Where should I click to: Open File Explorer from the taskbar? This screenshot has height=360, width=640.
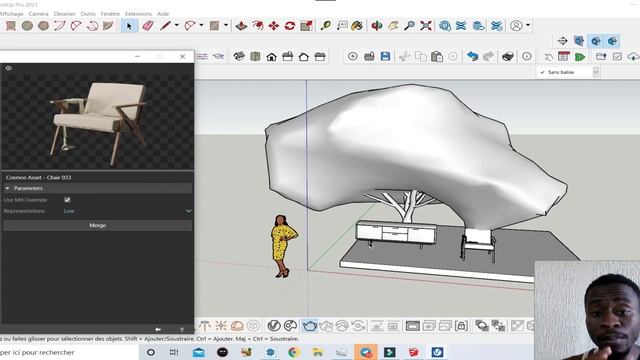(x=318, y=352)
